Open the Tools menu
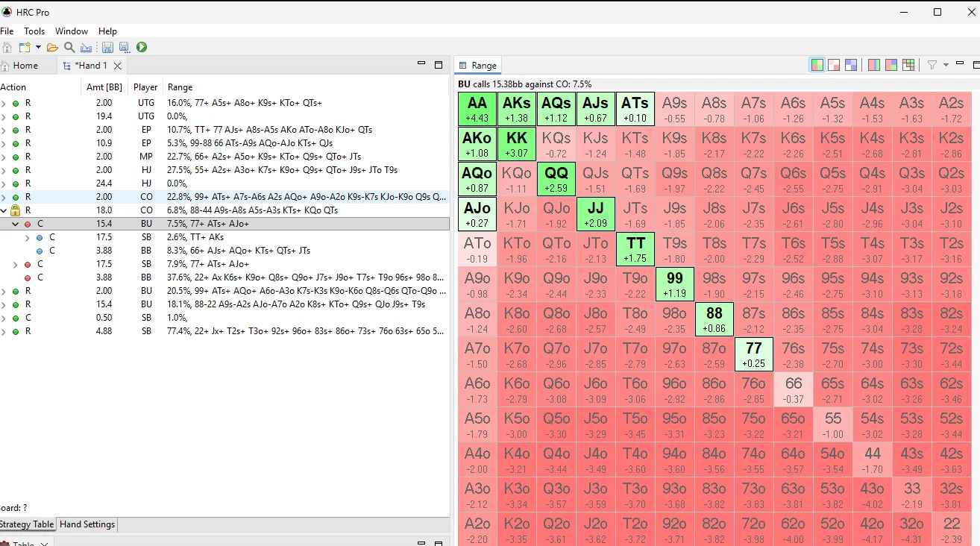 pyautogui.click(x=34, y=31)
